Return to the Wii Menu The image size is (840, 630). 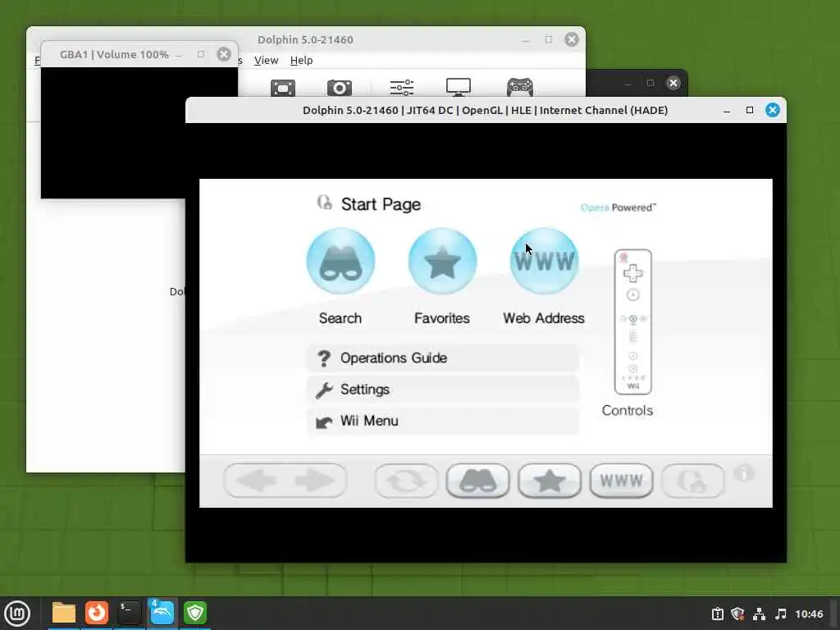click(x=442, y=421)
